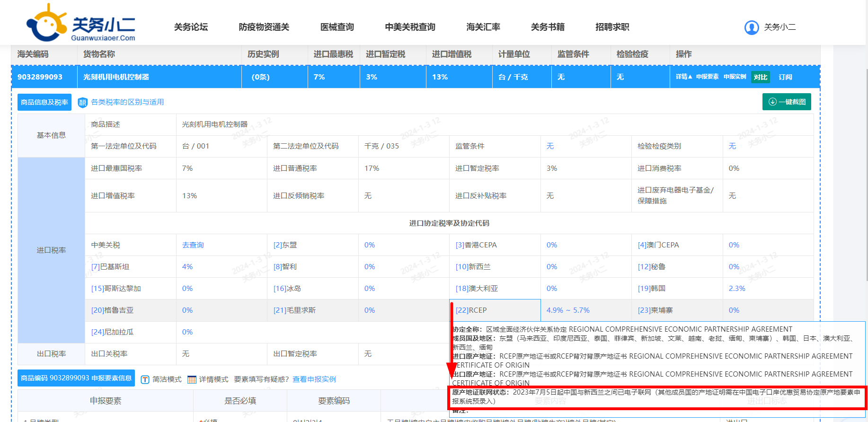Viewport: 868px width, 422px height.
Task: Open the user avatar icon
Action: [x=752, y=27]
